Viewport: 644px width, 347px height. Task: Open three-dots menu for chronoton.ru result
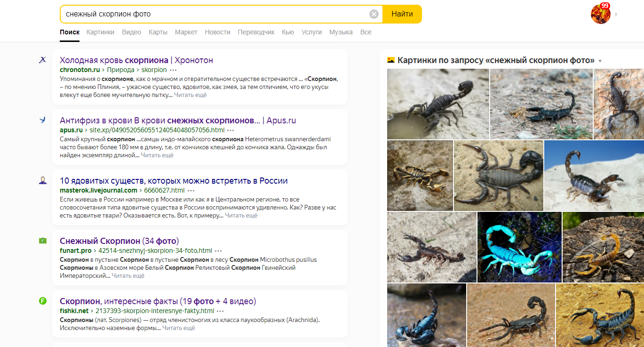tap(173, 70)
